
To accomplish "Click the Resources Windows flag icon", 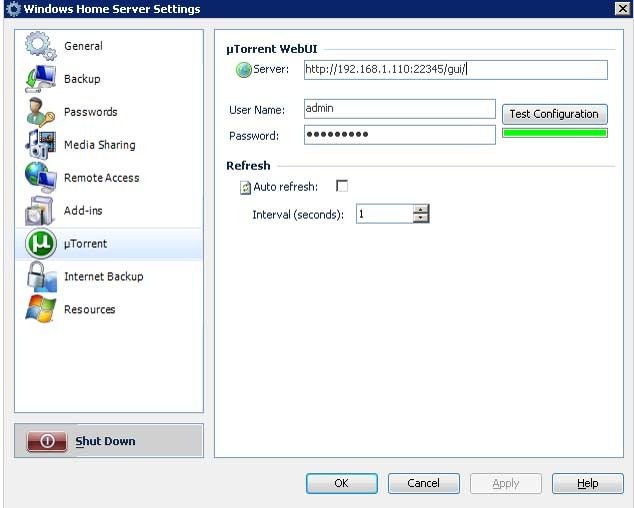I will 40,309.
